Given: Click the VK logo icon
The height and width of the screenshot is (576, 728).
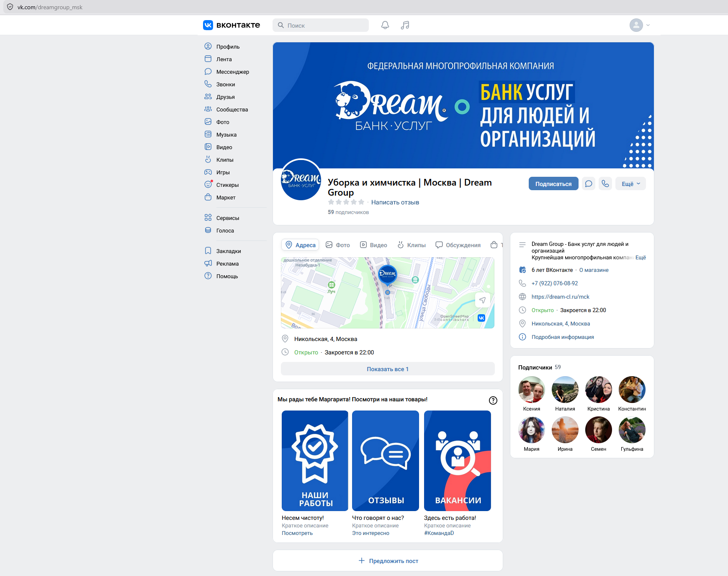Looking at the screenshot, I should (208, 25).
